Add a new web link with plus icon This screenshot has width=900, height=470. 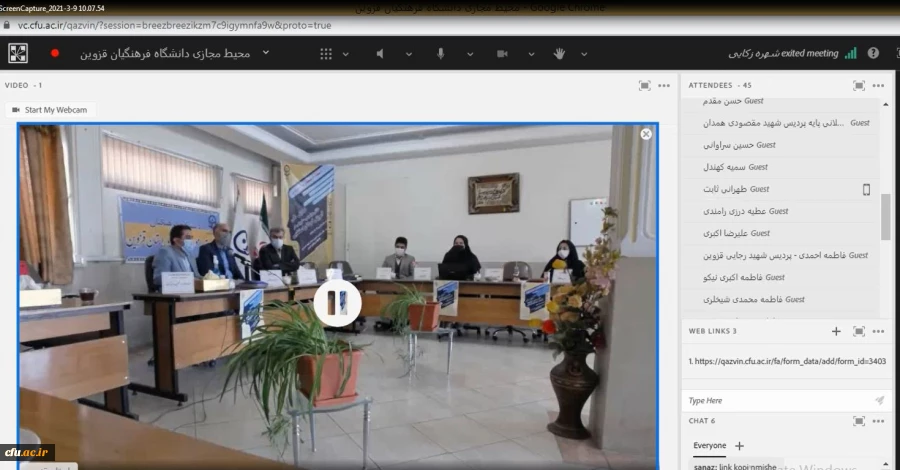pyautogui.click(x=836, y=331)
